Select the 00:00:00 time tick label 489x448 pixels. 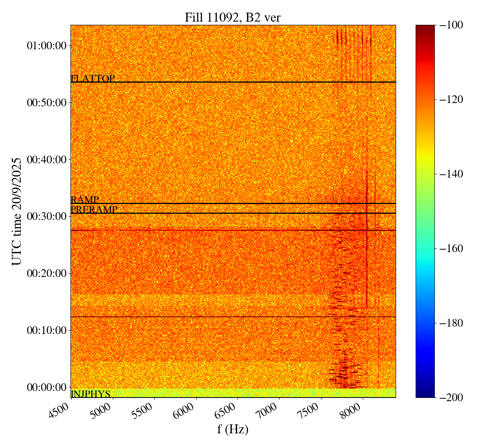(46, 387)
